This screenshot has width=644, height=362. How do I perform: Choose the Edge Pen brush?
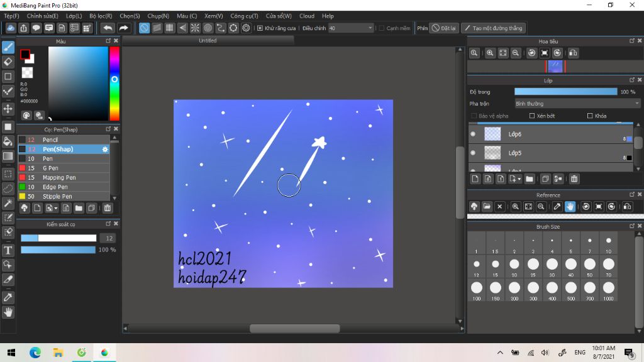click(x=64, y=187)
